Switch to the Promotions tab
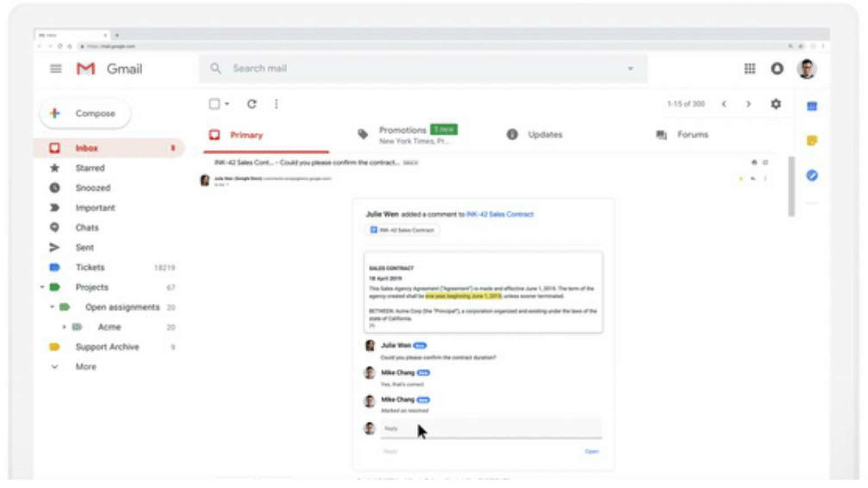This screenshot has width=868, height=488. point(402,131)
